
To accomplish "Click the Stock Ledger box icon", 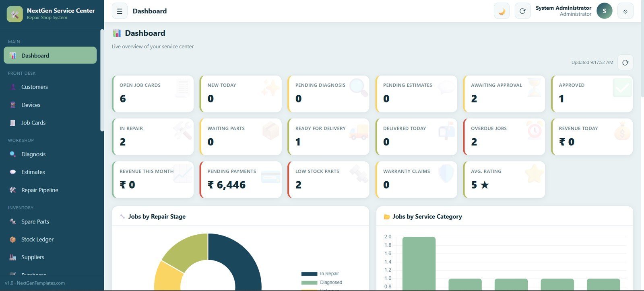I will click(x=13, y=240).
